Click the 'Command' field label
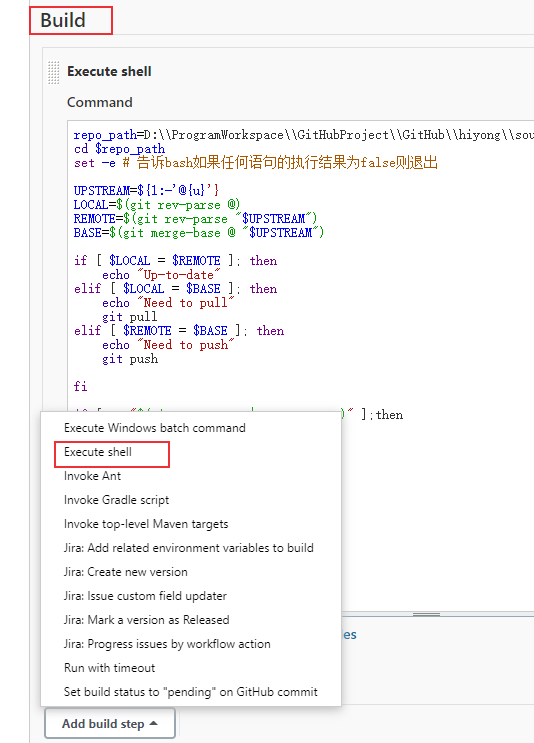This screenshot has width=534, height=743. click(100, 102)
